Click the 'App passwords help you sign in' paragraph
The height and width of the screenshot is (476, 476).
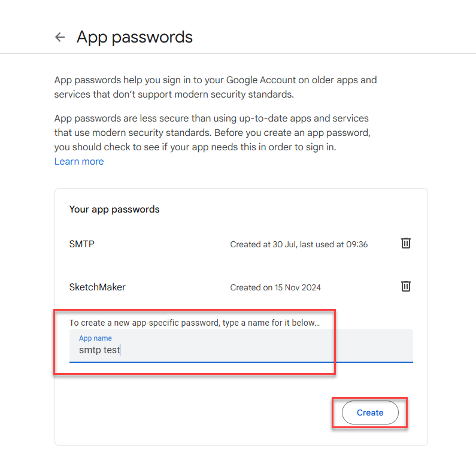(x=216, y=80)
